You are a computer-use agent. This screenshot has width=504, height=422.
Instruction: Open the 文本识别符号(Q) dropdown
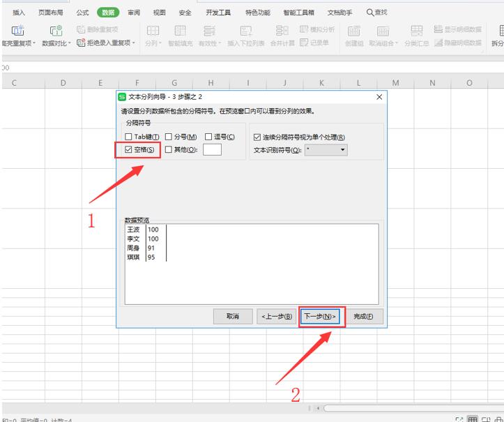(x=326, y=149)
